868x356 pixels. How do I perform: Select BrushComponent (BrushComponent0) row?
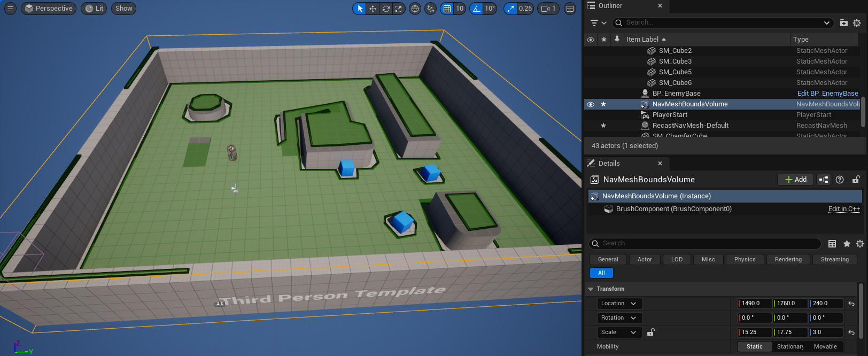click(673, 209)
